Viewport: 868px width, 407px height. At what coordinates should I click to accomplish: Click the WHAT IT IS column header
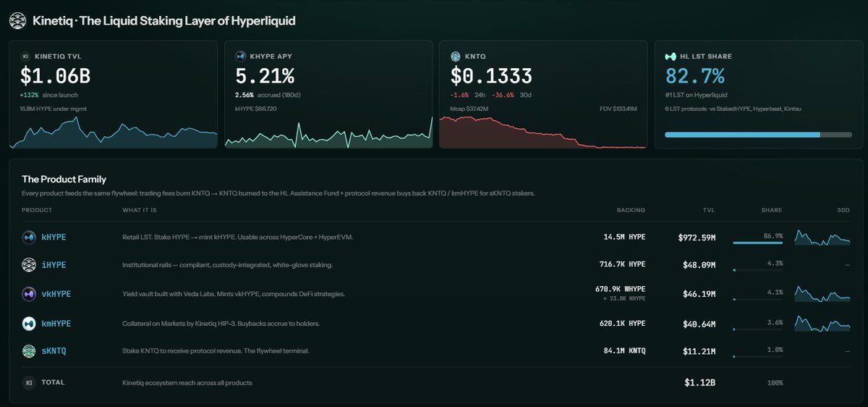[140, 210]
